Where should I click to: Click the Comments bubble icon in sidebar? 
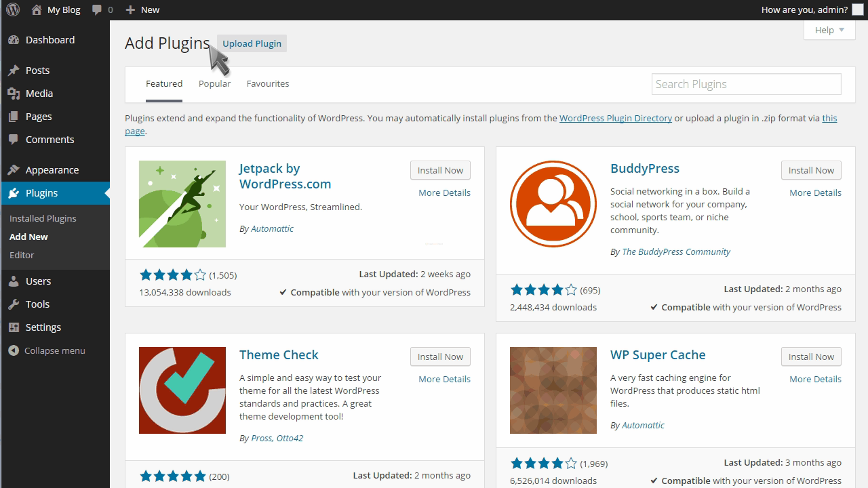pyautogui.click(x=14, y=140)
